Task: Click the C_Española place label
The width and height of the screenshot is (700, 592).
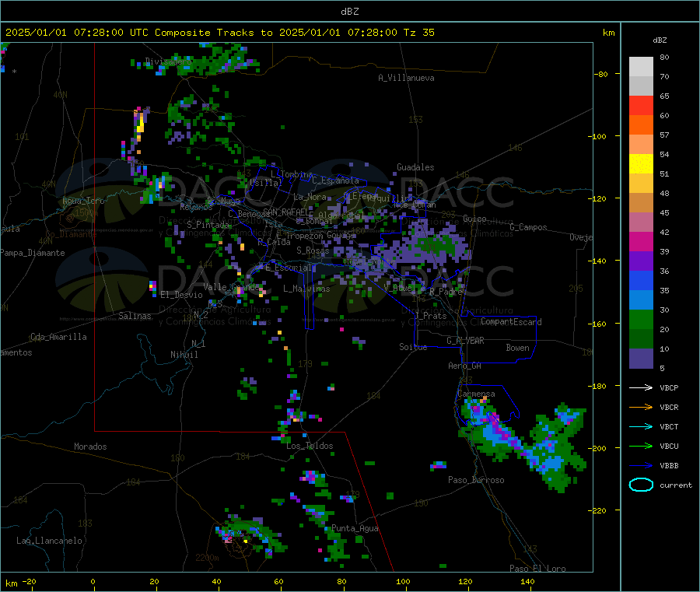Action: (335, 180)
